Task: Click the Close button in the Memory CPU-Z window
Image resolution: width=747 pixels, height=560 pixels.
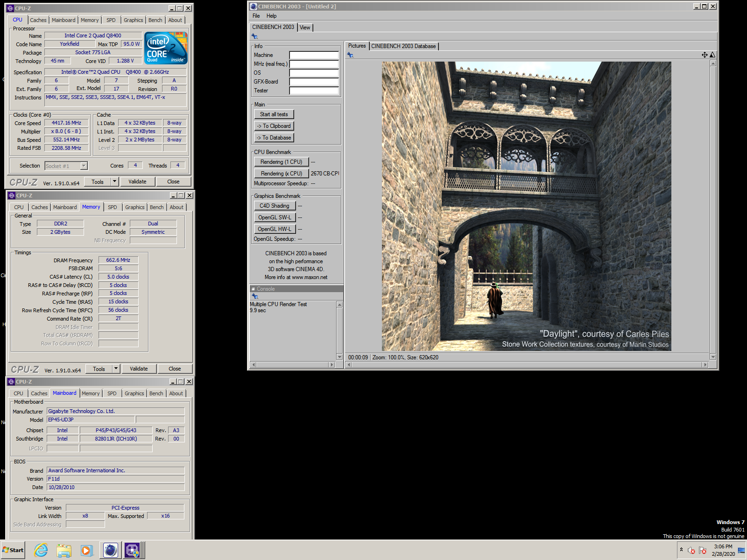Action: pyautogui.click(x=175, y=369)
